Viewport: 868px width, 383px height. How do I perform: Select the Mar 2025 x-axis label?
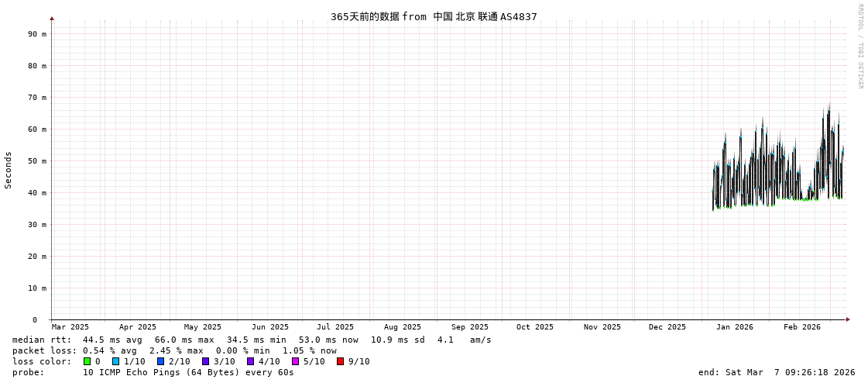[x=70, y=327]
